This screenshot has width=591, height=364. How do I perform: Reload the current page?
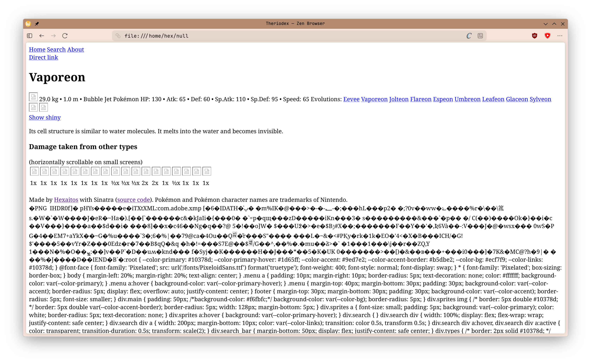65,36
